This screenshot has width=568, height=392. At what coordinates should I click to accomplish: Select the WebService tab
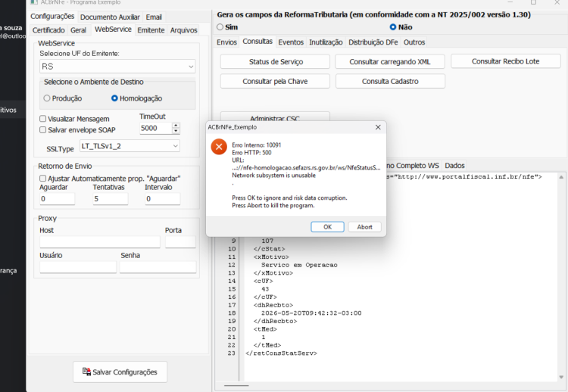coord(113,30)
